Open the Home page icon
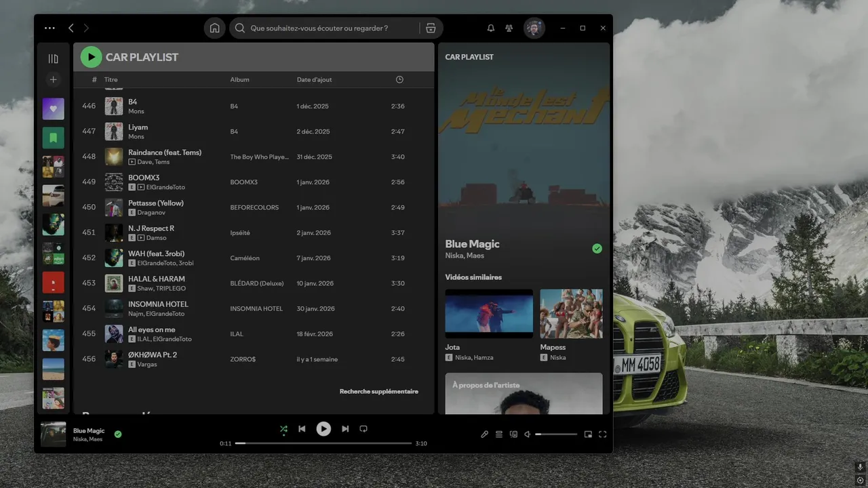Viewport: 868px width, 488px height. point(214,28)
